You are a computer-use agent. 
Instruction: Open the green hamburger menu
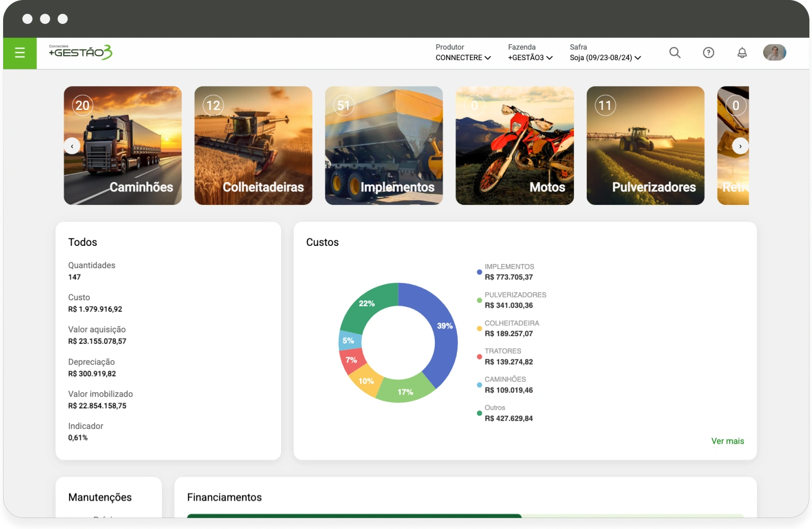(20, 53)
